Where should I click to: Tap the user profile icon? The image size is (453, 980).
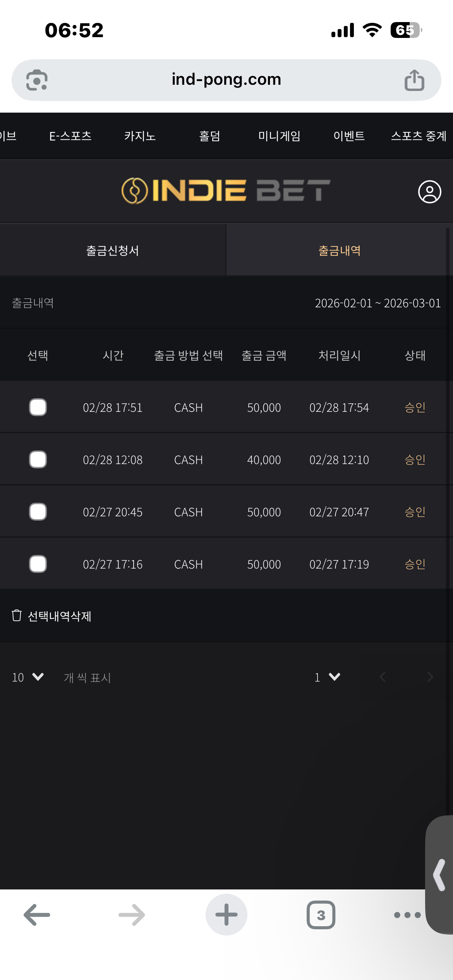(429, 192)
